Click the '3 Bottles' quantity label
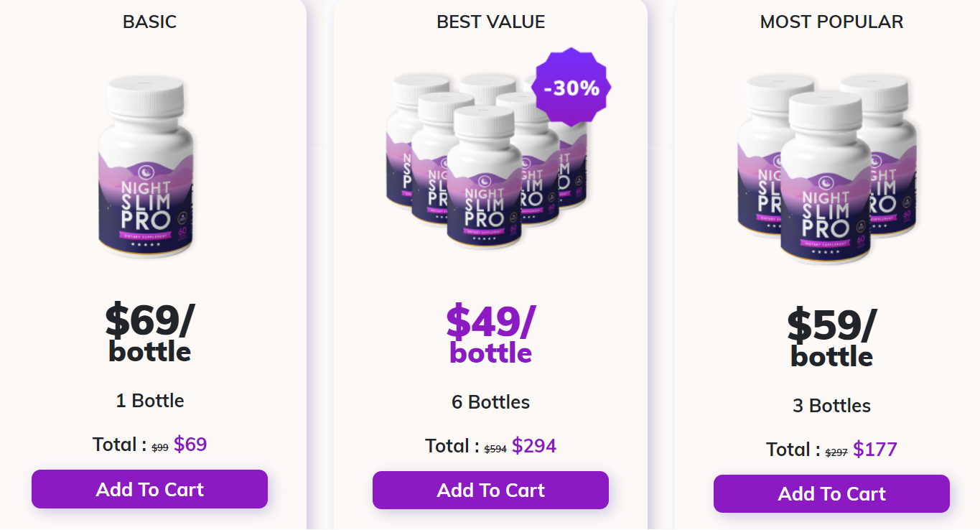980x530 pixels. tap(831, 406)
